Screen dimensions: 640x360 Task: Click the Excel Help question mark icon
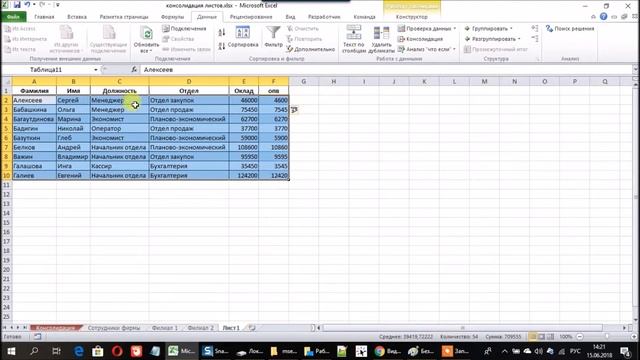tap(604, 17)
